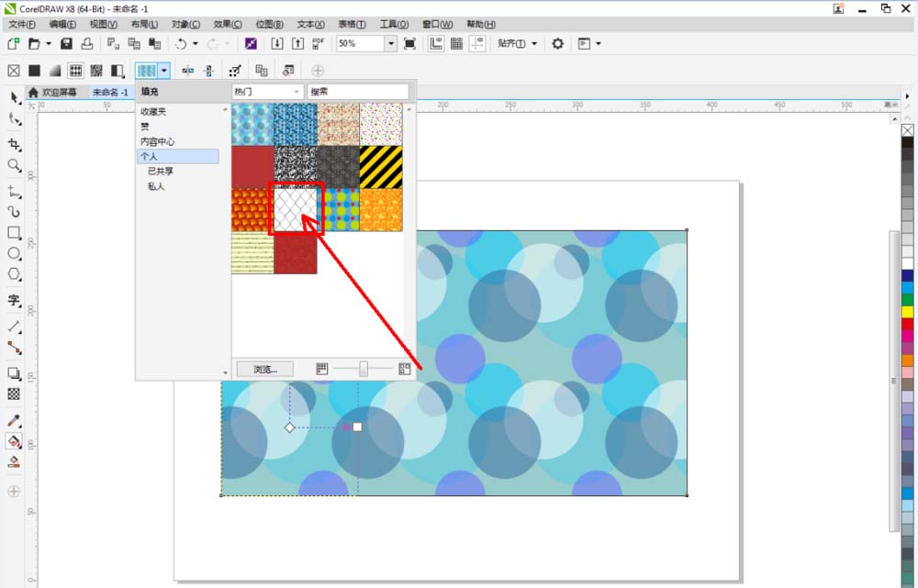
Task: Choose the Text tool
Action: click(14, 300)
